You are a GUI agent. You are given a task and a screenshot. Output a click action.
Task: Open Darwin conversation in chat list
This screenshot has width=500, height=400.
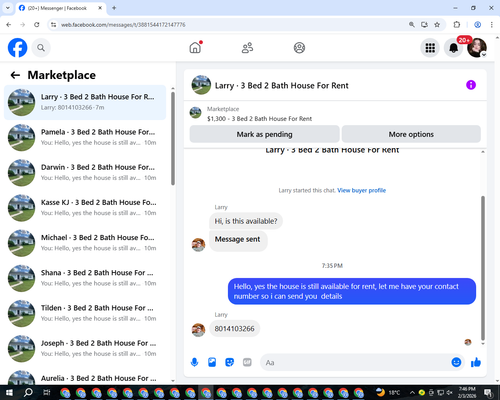85,173
